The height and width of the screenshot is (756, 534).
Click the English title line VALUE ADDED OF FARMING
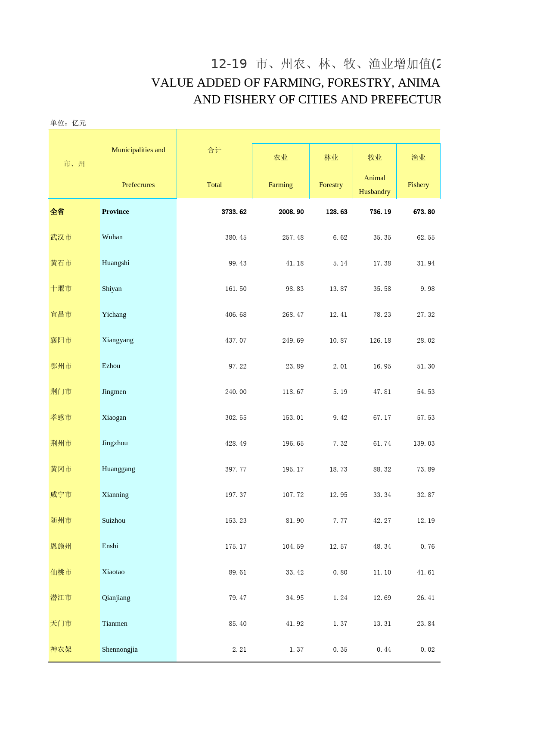coord(295,83)
